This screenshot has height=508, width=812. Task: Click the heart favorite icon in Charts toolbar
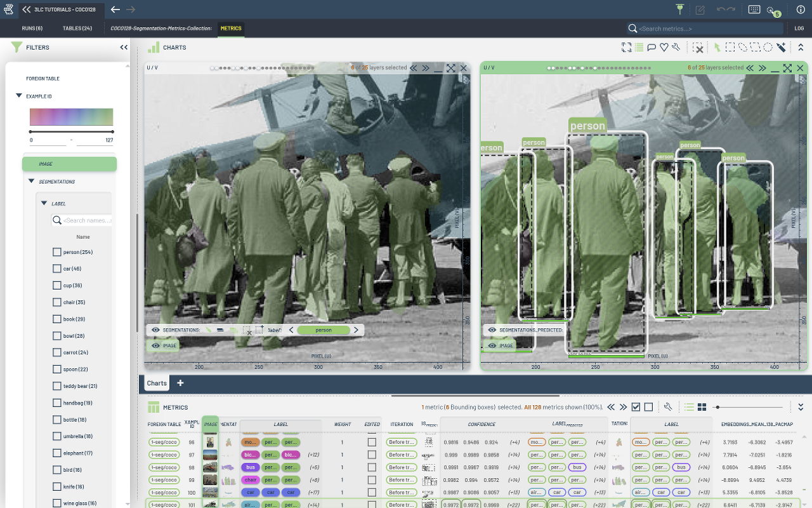pyautogui.click(x=664, y=47)
